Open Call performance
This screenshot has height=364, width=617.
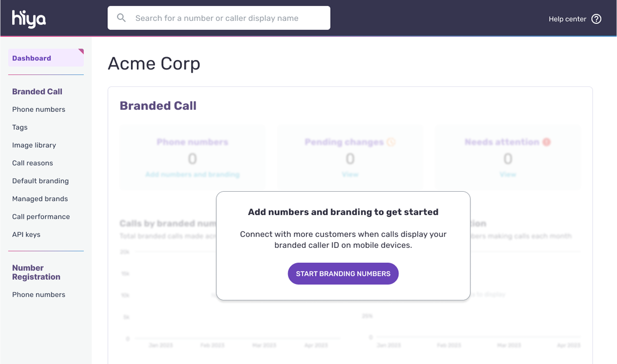[x=41, y=217]
